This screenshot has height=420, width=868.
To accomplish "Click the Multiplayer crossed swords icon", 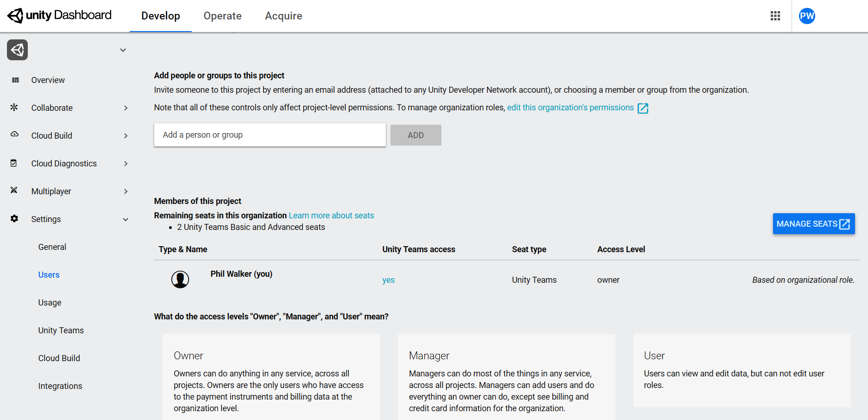I will pos(14,190).
